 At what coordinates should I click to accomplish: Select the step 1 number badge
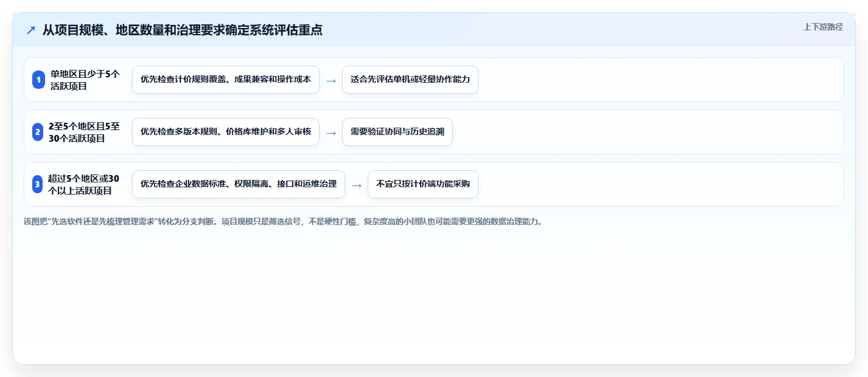point(38,80)
